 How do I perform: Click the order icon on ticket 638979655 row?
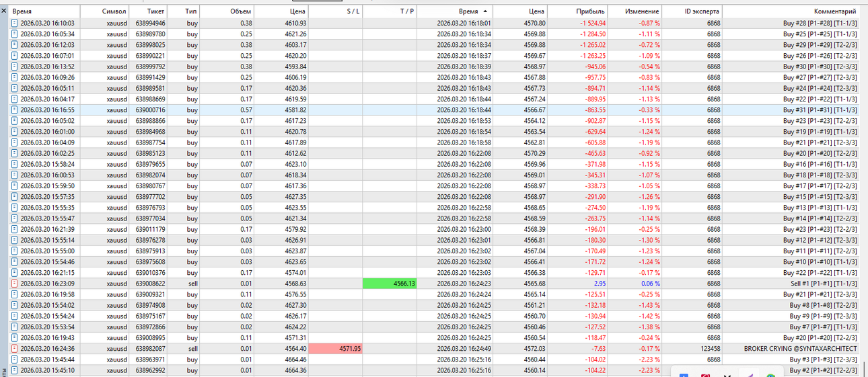[x=15, y=164]
